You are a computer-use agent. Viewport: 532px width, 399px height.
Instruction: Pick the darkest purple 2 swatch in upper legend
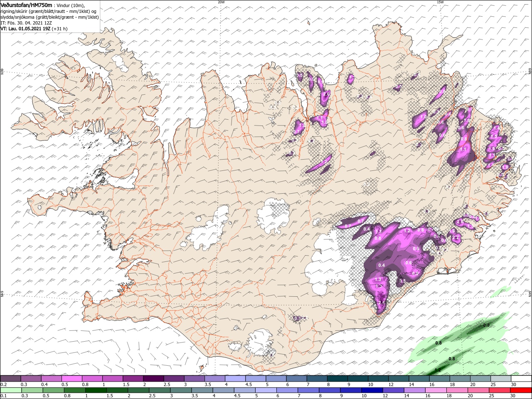pos(153,379)
